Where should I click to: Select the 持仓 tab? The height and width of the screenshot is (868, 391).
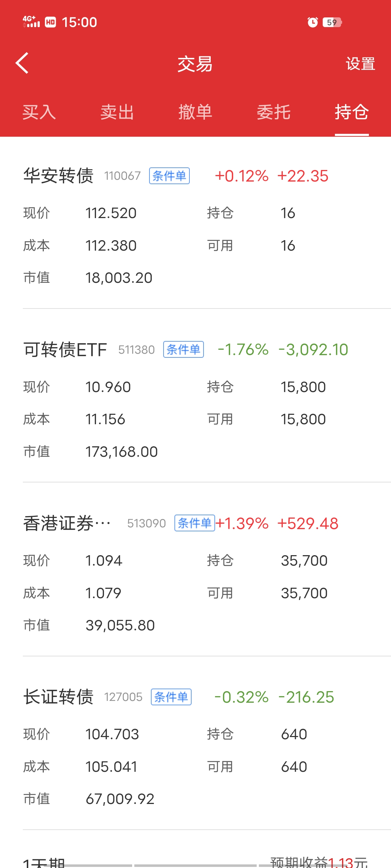tap(352, 112)
